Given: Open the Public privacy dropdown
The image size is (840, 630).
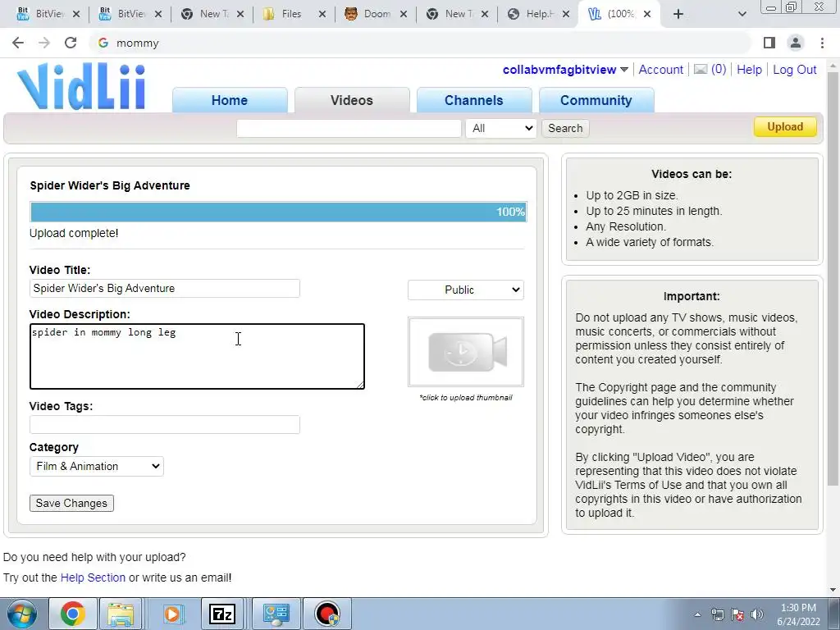Looking at the screenshot, I should tap(466, 290).
